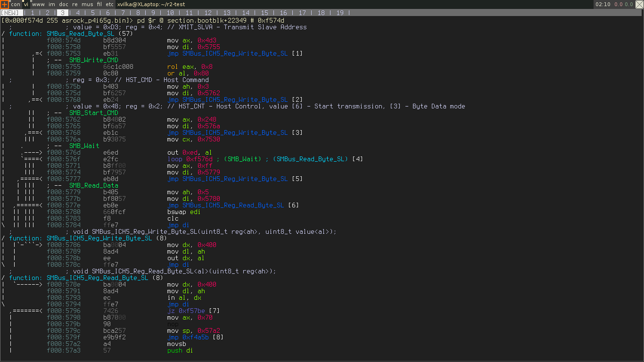Click the SMB_Read_Data label

(x=93, y=185)
